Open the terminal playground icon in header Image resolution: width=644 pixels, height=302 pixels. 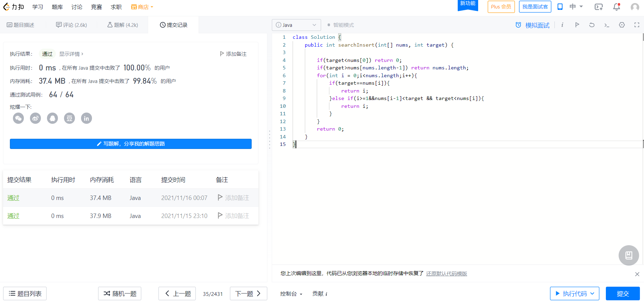tap(598, 7)
